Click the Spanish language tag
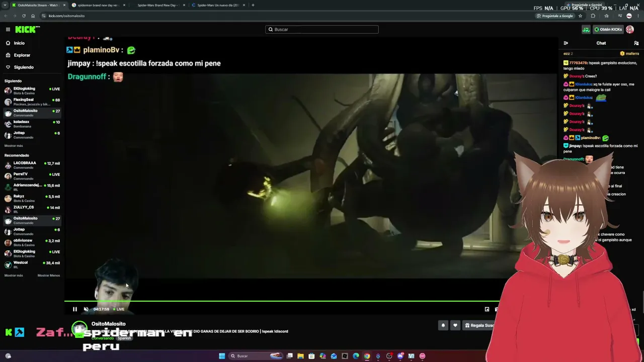This screenshot has height=362, width=644. [124, 338]
